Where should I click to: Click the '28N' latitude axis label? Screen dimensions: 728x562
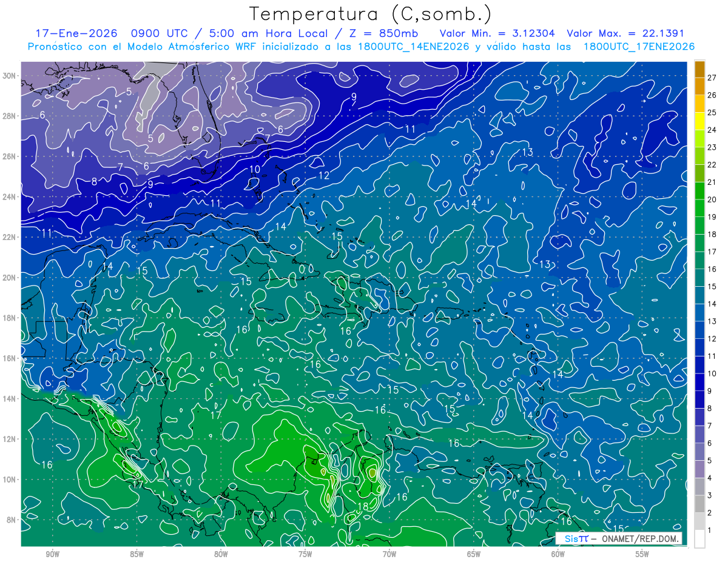[x=10, y=116]
